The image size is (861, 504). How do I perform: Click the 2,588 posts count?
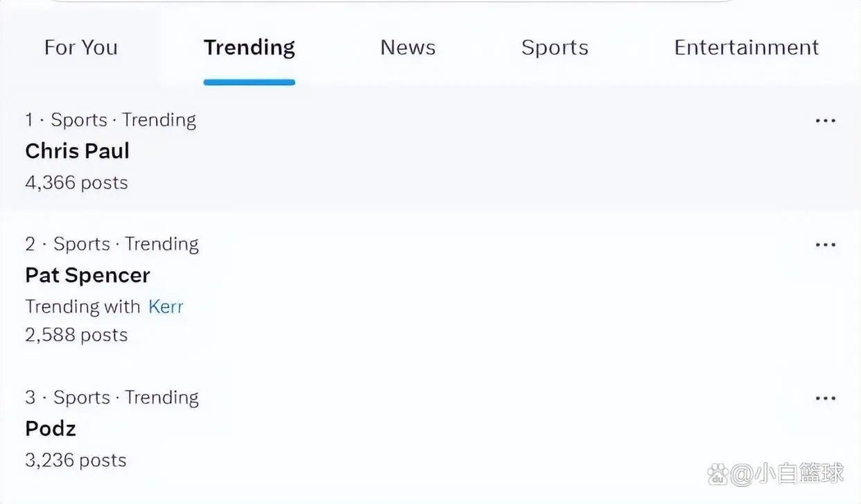[x=76, y=336]
